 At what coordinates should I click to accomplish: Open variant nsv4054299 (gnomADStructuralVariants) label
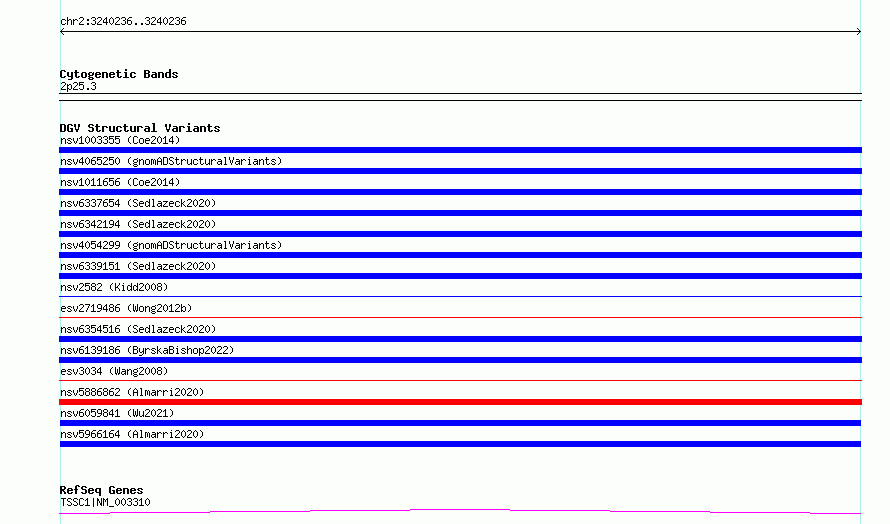click(171, 245)
